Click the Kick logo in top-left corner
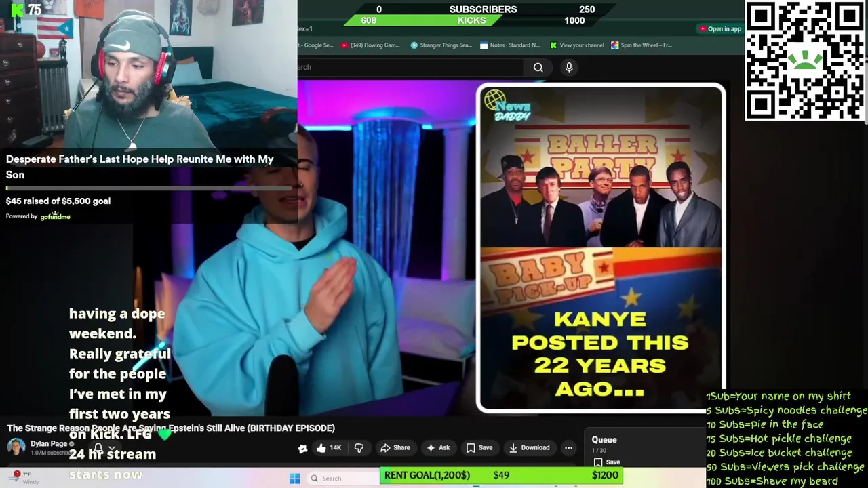 [x=18, y=9]
